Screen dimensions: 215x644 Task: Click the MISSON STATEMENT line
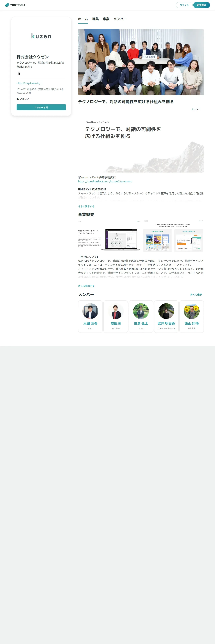pyautogui.click(x=92, y=189)
